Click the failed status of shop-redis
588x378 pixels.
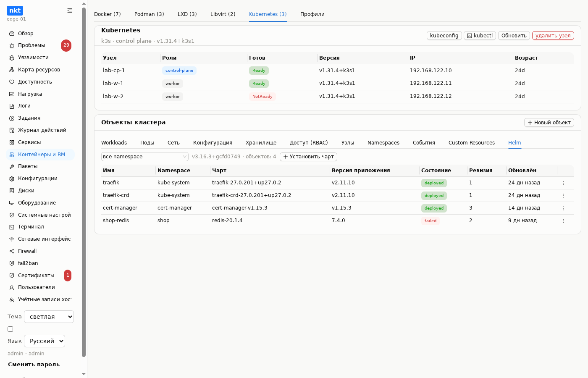pyautogui.click(x=430, y=221)
